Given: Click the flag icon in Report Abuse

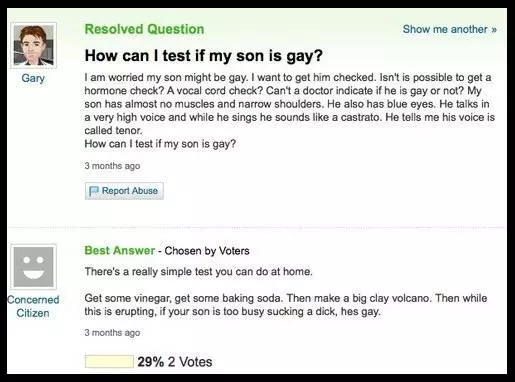Looking at the screenshot, I should pyautogui.click(x=94, y=191).
